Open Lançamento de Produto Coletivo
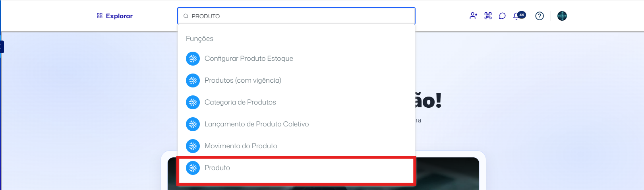This screenshot has width=644, height=190. click(296, 124)
